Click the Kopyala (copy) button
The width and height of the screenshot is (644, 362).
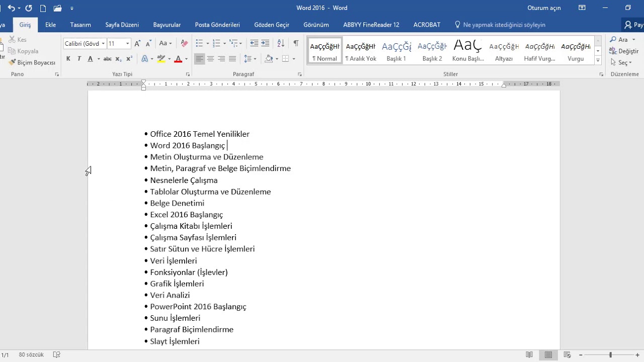tap(23, 51)
